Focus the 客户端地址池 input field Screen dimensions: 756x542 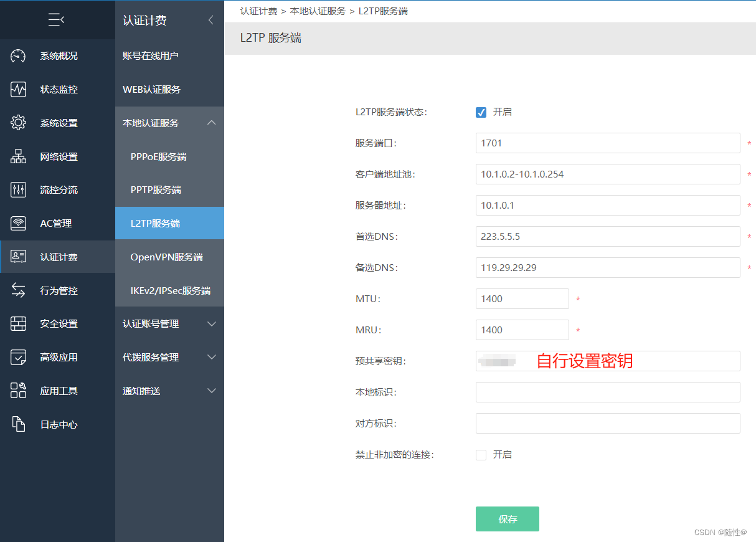pos(608,174)
